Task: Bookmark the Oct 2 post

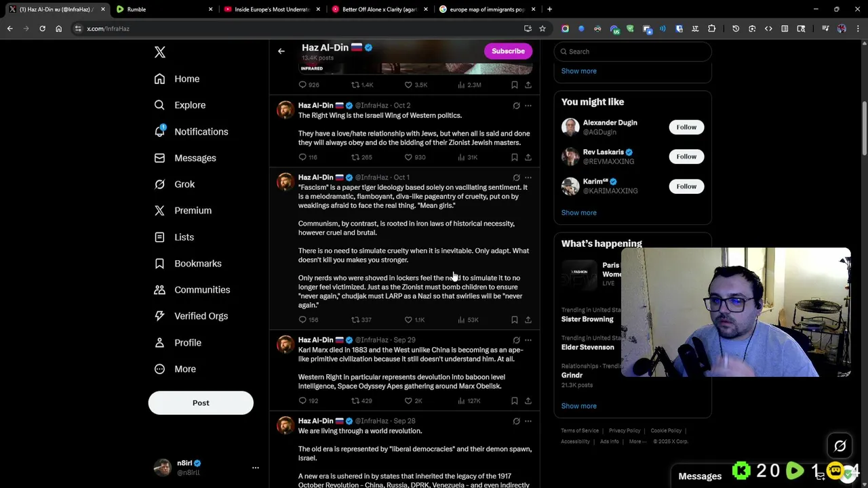Action: (x=515, y=157)
